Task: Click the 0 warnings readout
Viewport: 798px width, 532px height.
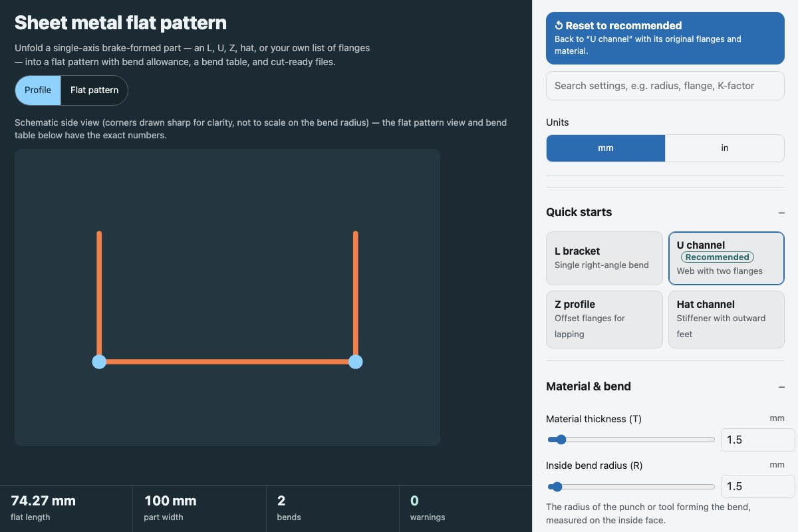Action: click(465, 509)
